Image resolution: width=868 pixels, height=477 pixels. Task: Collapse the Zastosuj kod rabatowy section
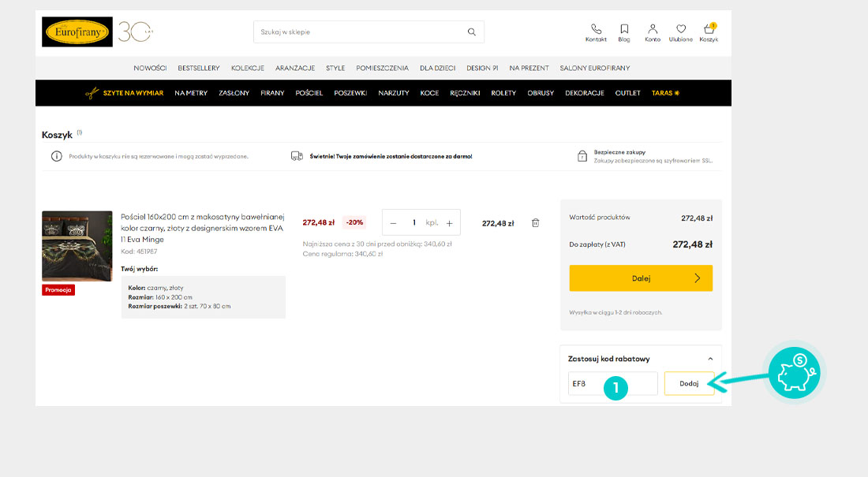(710, 359)
